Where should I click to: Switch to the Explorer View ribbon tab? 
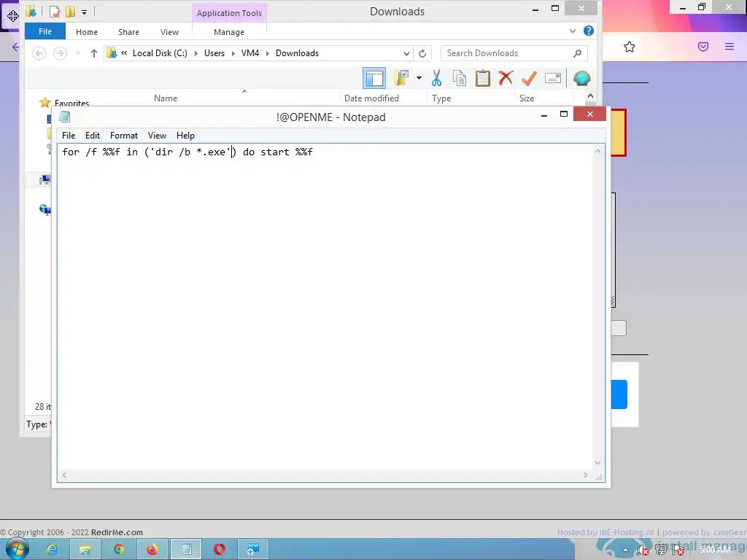(169, 32)
